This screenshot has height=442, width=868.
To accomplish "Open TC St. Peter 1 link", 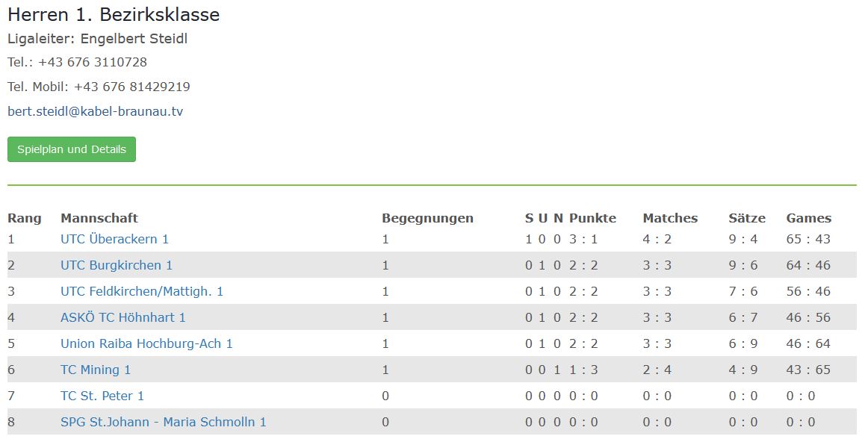I will [102, 396].
